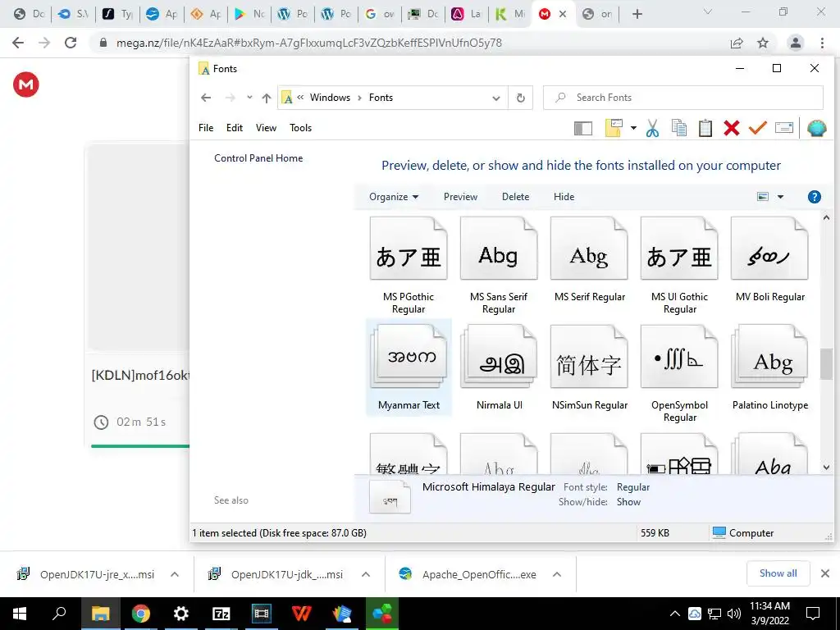Select MV Boli Regular font
This screenshot has height=630, width=840.
pos(769,260)
